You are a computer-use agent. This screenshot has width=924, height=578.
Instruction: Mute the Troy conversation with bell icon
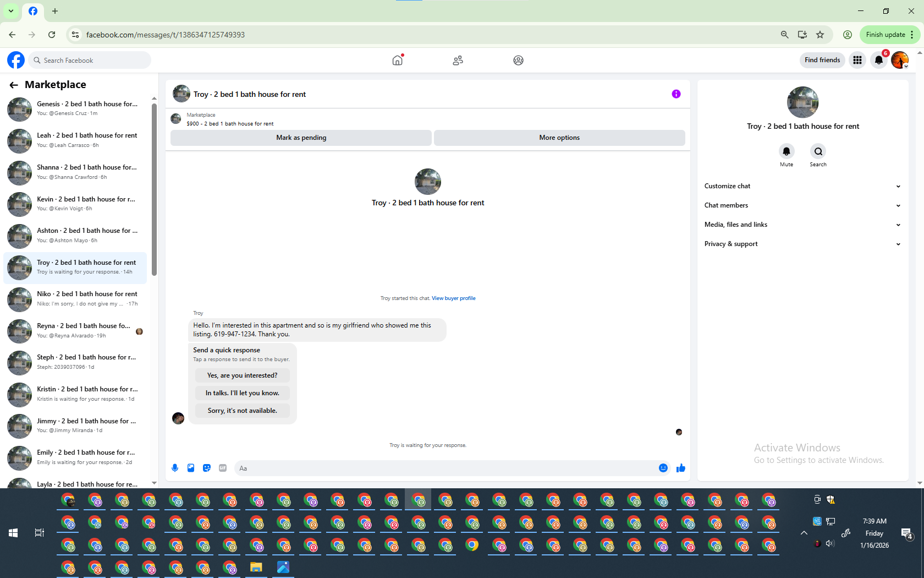click(x=787, y=151)
